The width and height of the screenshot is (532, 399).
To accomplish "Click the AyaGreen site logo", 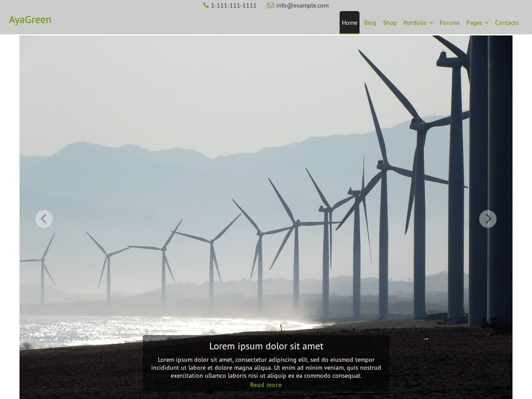I will click(30, 20).
